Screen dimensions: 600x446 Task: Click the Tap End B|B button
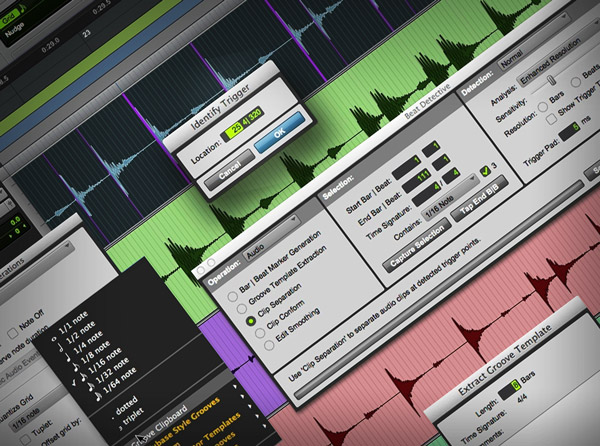coord(479,198)
